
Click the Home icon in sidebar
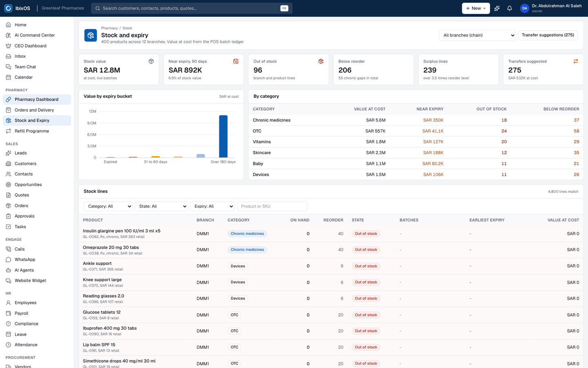(8, 25)
